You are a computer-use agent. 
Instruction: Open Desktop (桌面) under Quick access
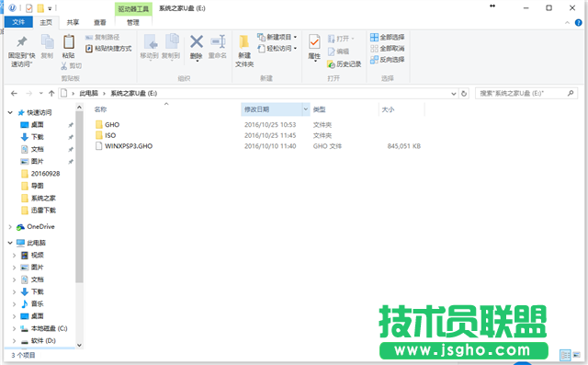click(37, 125)
